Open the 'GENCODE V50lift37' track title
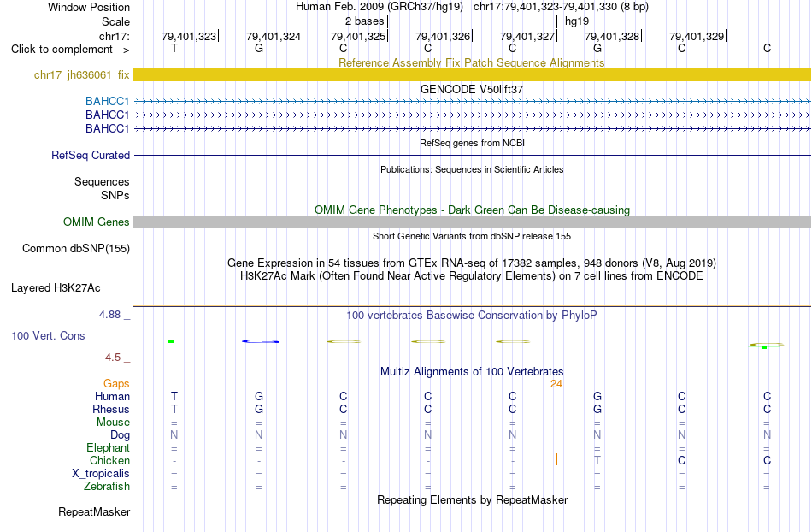This screenshot has height=532, width=812. click(472, 89)
